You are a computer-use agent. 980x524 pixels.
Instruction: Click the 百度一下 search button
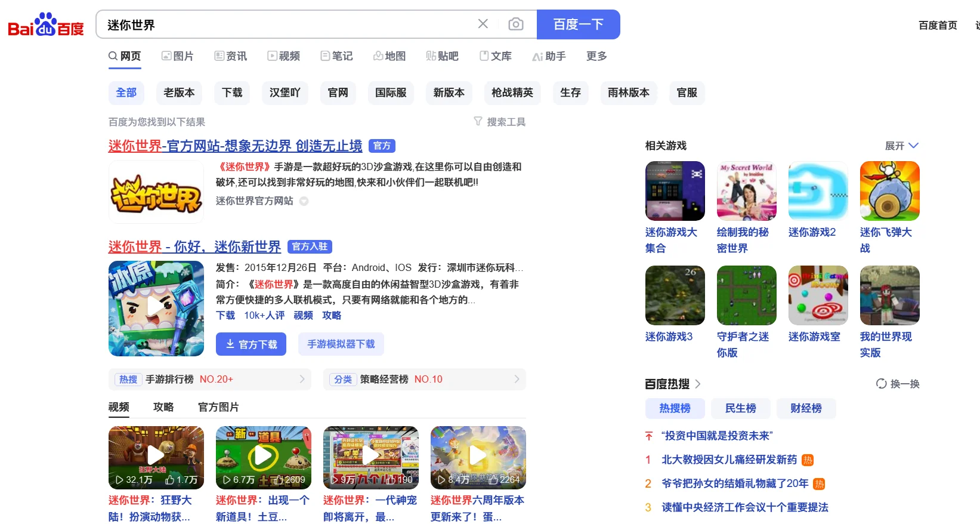pos(579,24)
